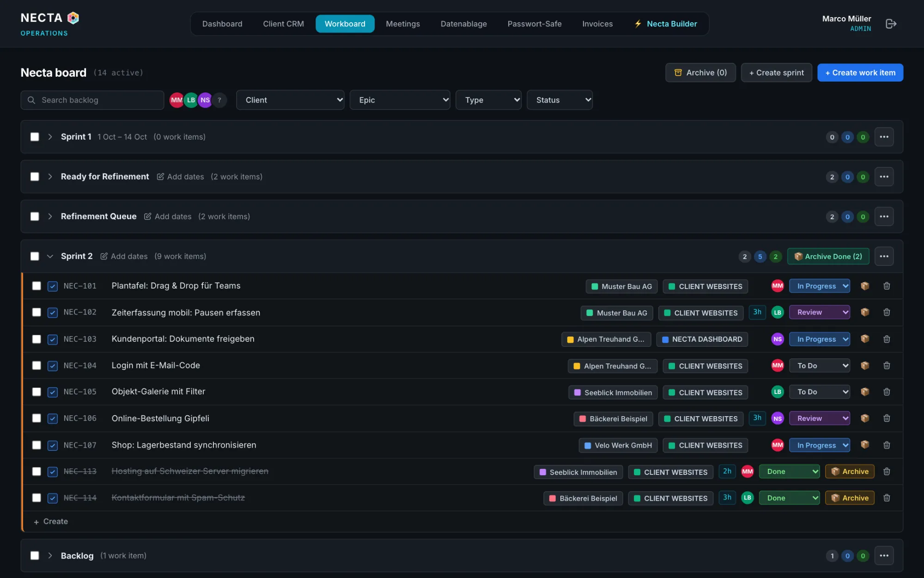The width and height of the screenshot is (924, 578).
Task: Click the trash icon for NEC-113
Action: [x=887, y=471]
